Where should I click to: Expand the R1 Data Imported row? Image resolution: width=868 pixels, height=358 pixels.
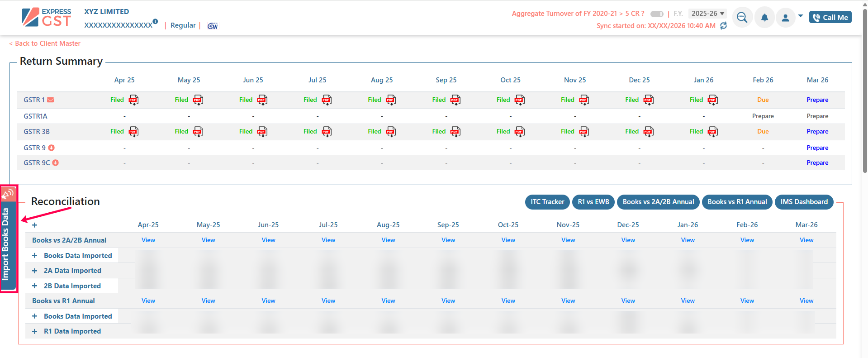35,331
